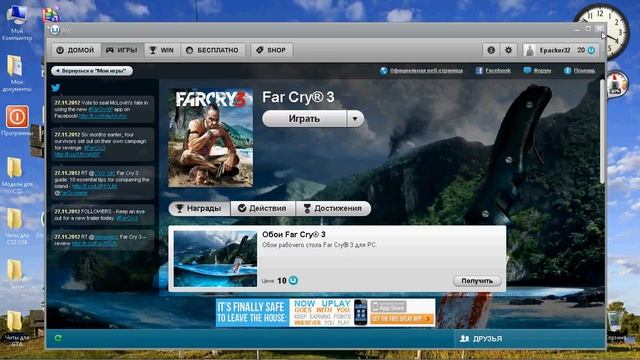The width and height of the screenshot is (640, 360).
Task: Click the Uplay points icon beside price 10
Action: (293, 280)
